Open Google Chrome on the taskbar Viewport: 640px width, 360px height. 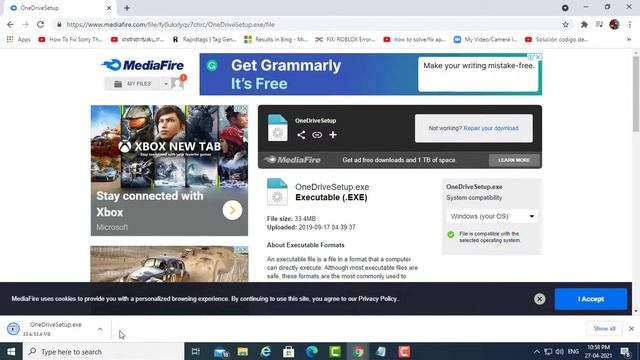[x=358, y=351]
